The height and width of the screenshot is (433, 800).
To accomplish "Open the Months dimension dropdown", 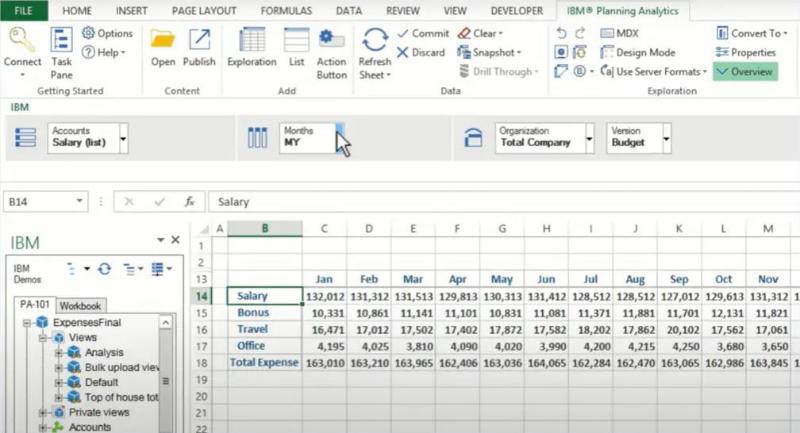I will coord(340,138).
